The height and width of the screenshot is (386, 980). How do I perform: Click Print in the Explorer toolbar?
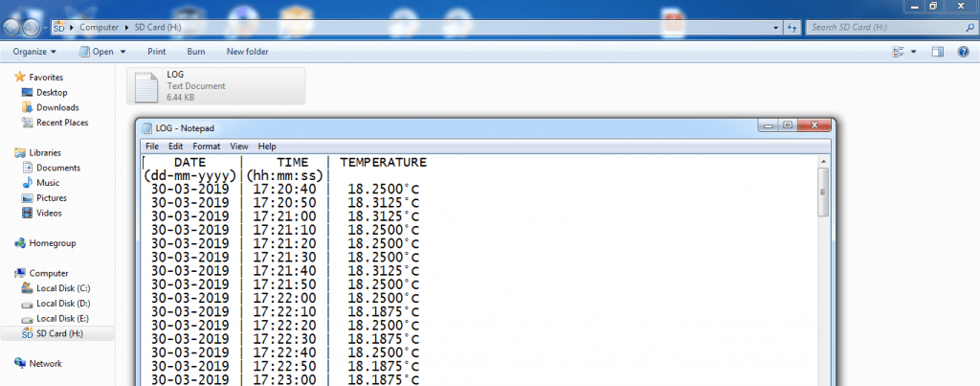coord(157,52)
